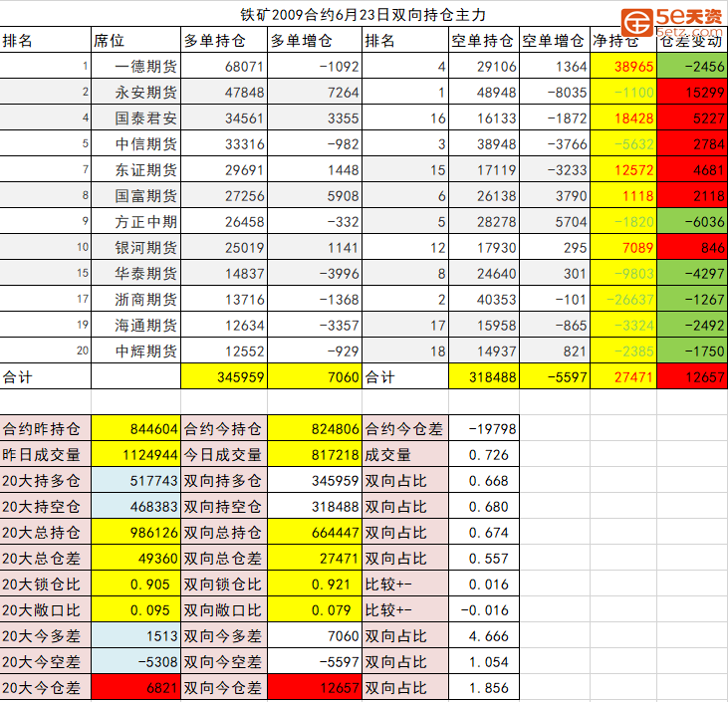728x702 pixels.
Task: Click top-20 total holdings value 986126
Action: [135, 533]
